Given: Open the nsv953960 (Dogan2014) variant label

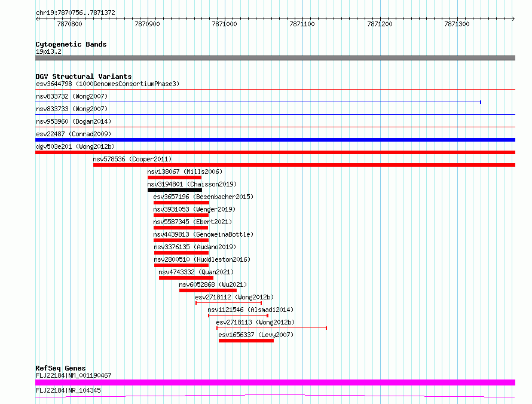Looking at the screenshot, I should (x=74, y=121).
